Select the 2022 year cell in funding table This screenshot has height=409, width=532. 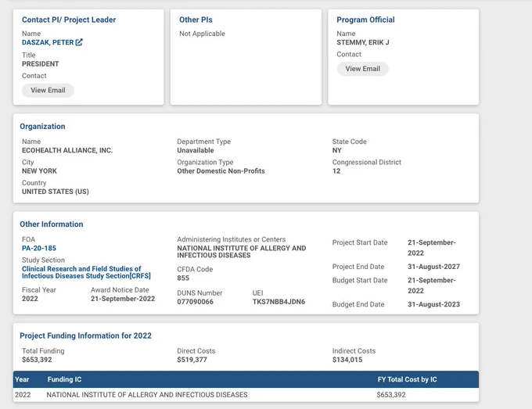pos(23,395)
